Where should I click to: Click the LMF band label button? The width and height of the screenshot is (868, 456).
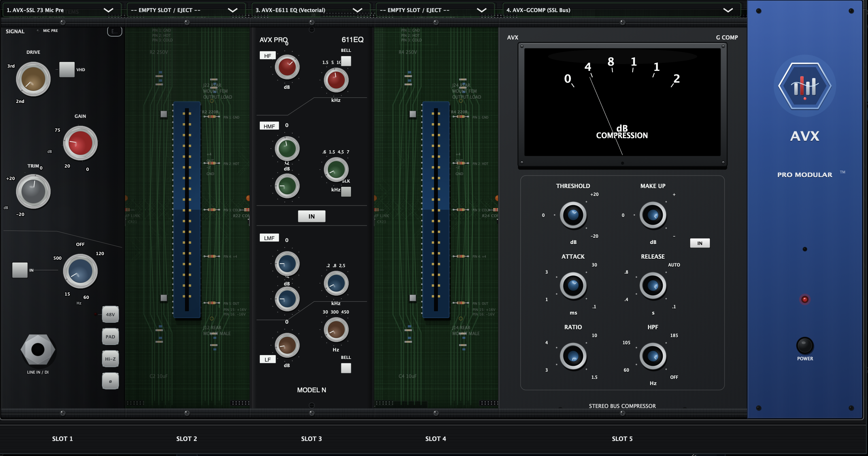[x=269, y=238]
